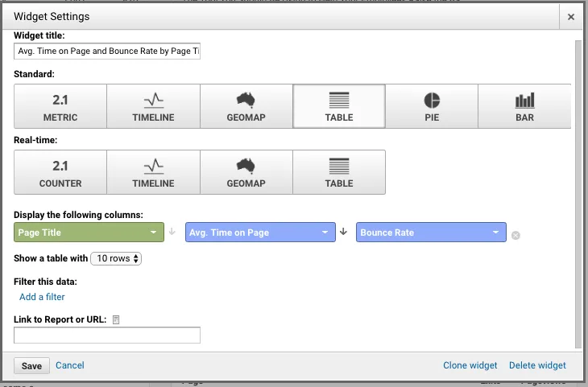Edit the Widget title text field
Image resolution: width=588 pixels, height=387 pixels.
tap(107, 51)
